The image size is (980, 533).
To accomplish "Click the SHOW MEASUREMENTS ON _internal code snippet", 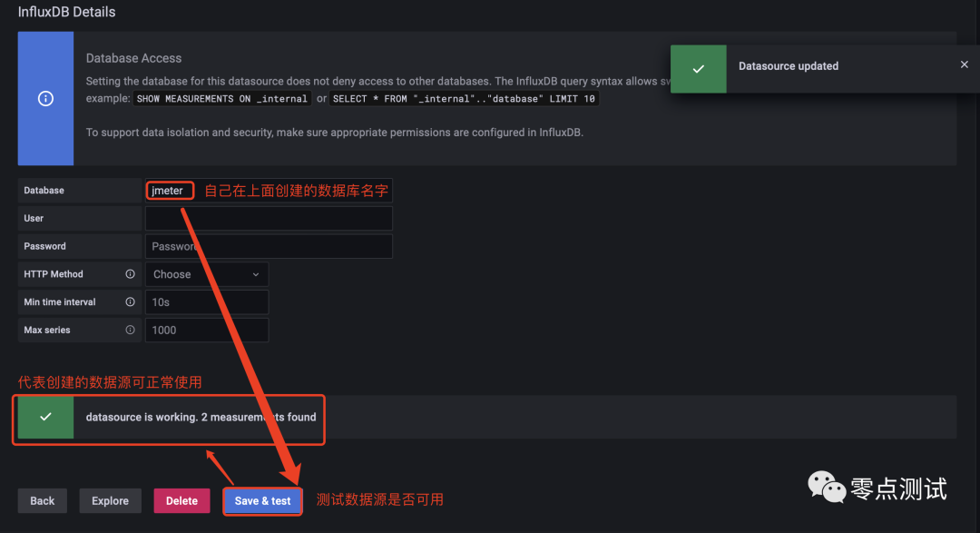I will point(222,99).
